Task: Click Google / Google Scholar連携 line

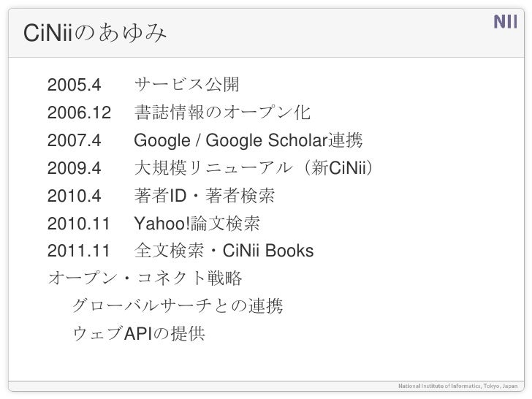Action: (248, 140)
